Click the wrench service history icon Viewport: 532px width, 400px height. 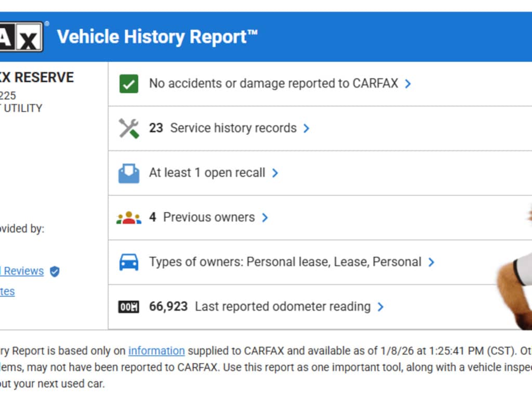click(x=129, y=128)
